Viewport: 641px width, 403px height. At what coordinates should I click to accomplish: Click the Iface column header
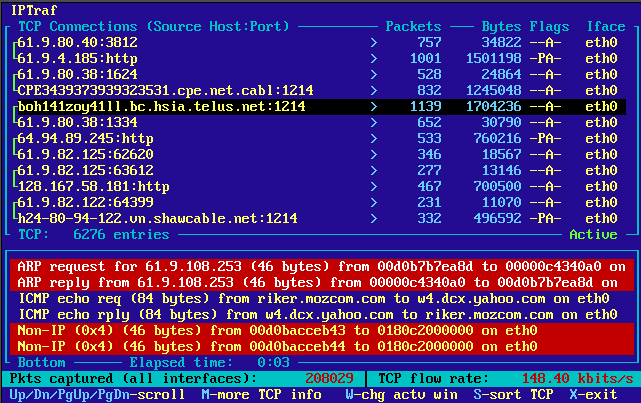(604, 26)
